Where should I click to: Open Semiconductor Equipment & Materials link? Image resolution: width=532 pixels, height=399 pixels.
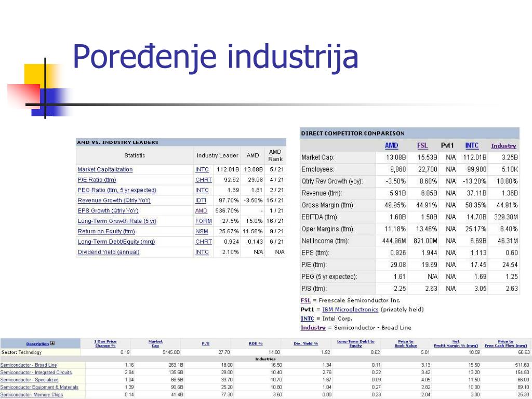point(39,388)
